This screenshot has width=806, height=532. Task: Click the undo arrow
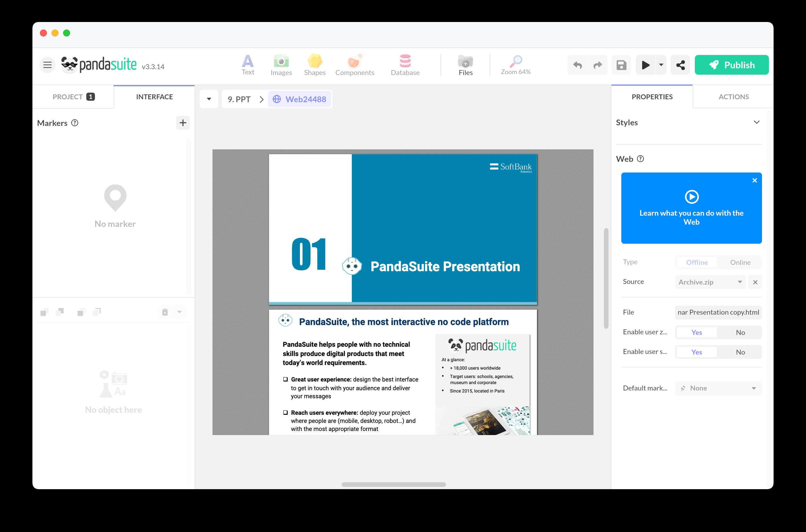577,65
